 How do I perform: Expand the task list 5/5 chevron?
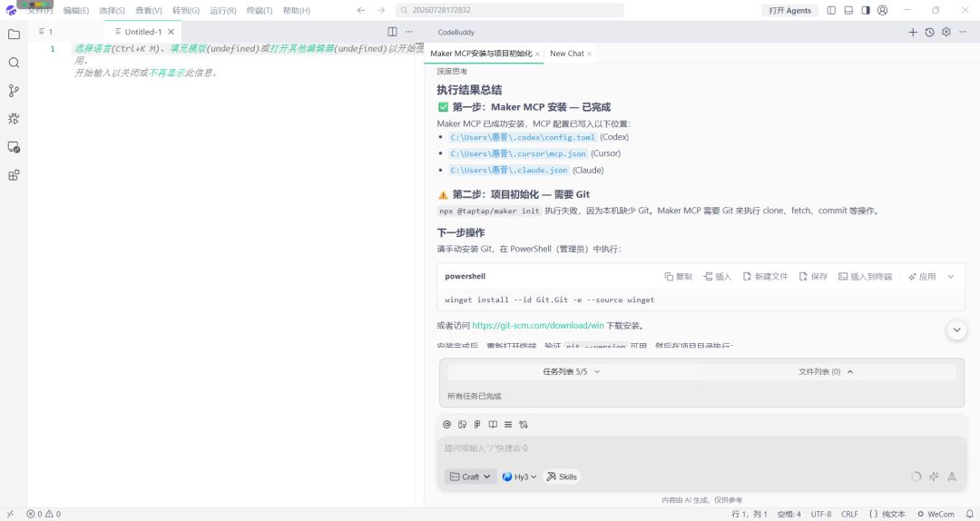(597, 371)
